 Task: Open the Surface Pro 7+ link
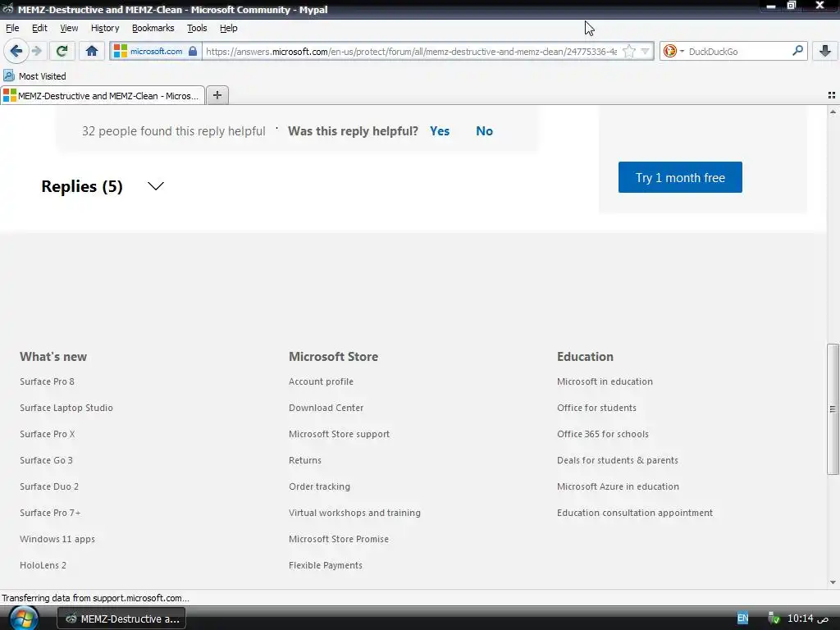pos(50,513)
